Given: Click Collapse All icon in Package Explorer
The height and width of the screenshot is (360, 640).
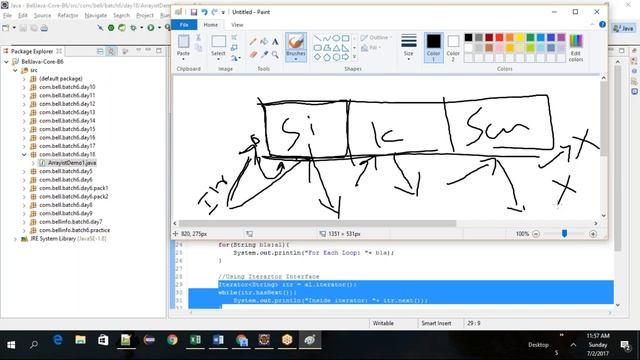Looking at the screenshot, I should [100, 51].
